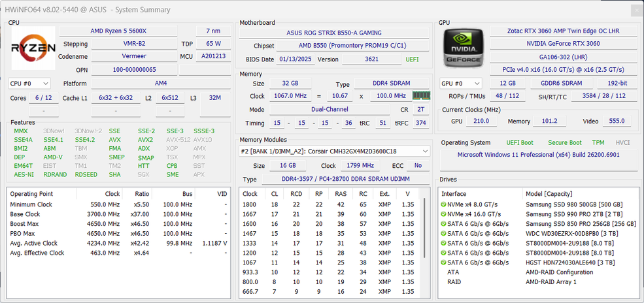Click the green status icon for WDC WD30EZRX drive

(445, 233)
